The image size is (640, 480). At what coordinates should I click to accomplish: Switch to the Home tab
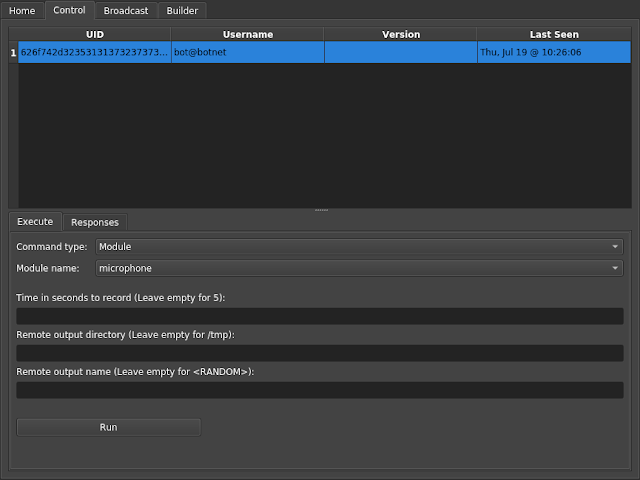pyautogui.click(x=22, y=11)
